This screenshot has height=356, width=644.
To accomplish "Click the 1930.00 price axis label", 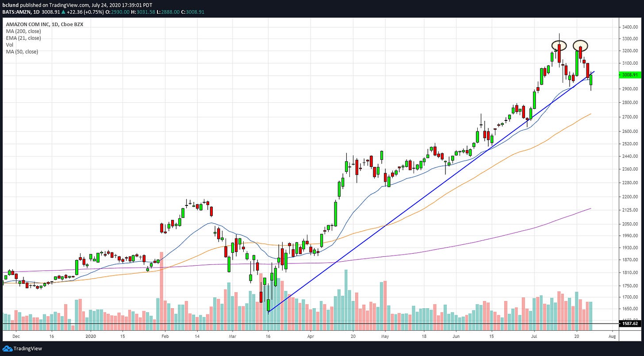I will (630, 248).
